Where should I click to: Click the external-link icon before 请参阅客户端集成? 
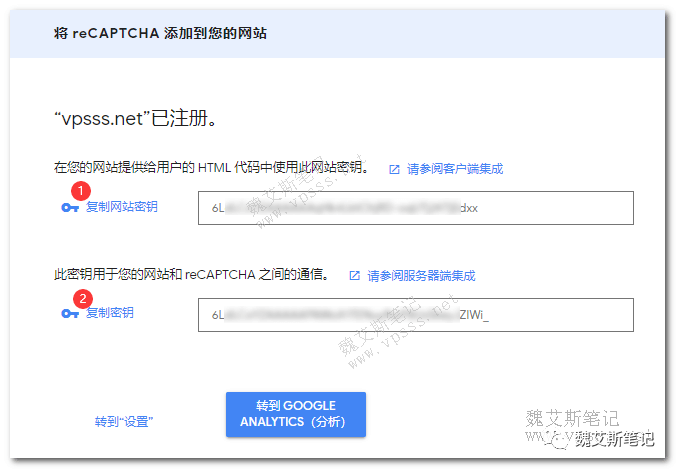click(394, 169)
